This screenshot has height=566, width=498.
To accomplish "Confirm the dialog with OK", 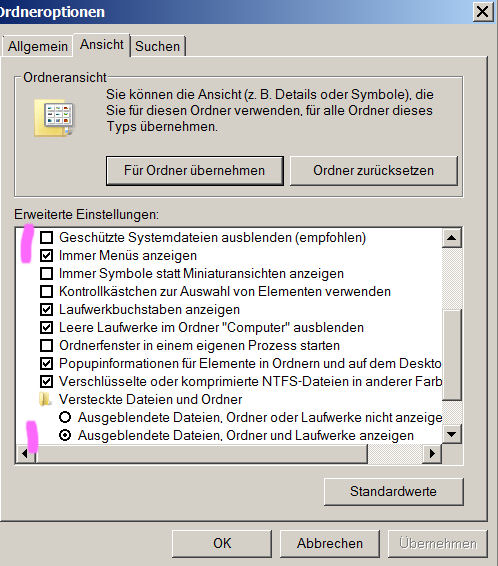I will point(222,543).
